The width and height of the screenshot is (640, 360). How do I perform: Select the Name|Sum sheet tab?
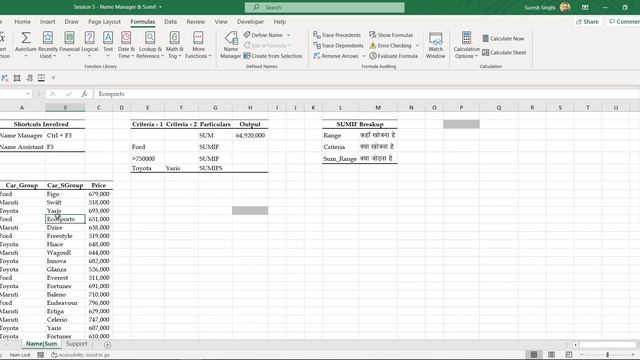41,344
